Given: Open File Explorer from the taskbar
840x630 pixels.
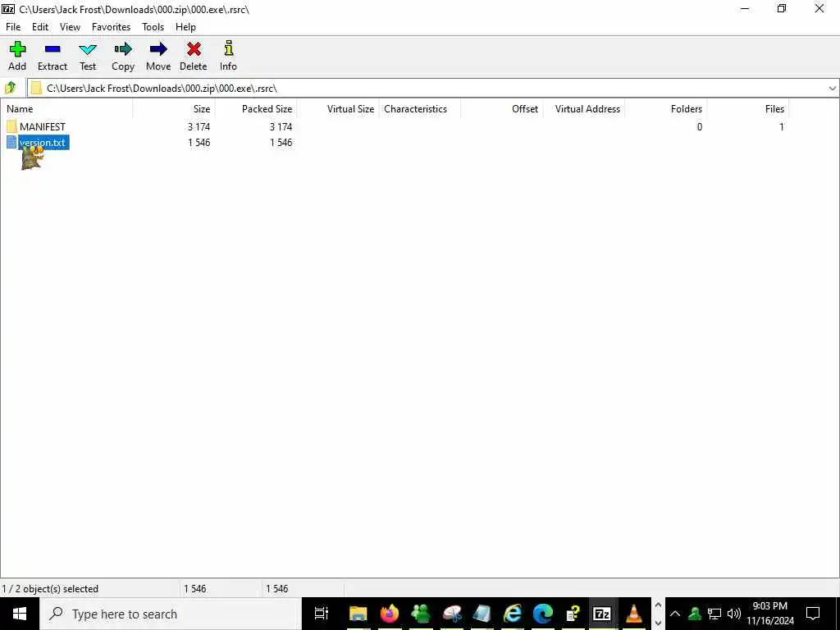Looking at the screenshot, I should click(x=358, y=614).
